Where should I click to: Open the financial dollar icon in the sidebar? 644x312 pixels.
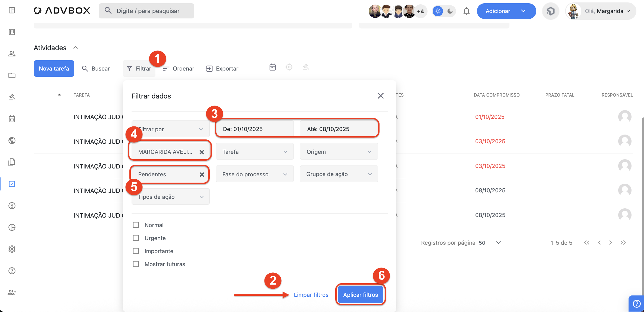click(12, 206)
